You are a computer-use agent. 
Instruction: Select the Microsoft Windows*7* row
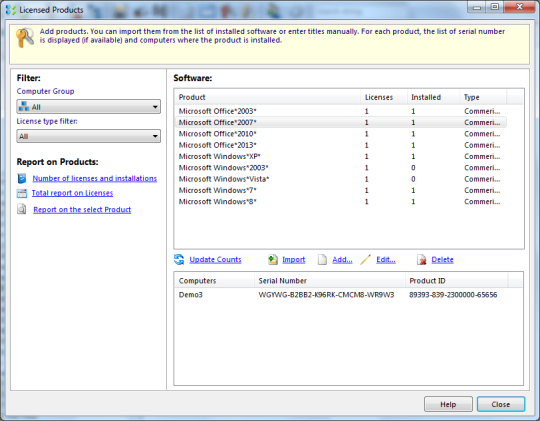pyautogui.click(x=341, y=190)
